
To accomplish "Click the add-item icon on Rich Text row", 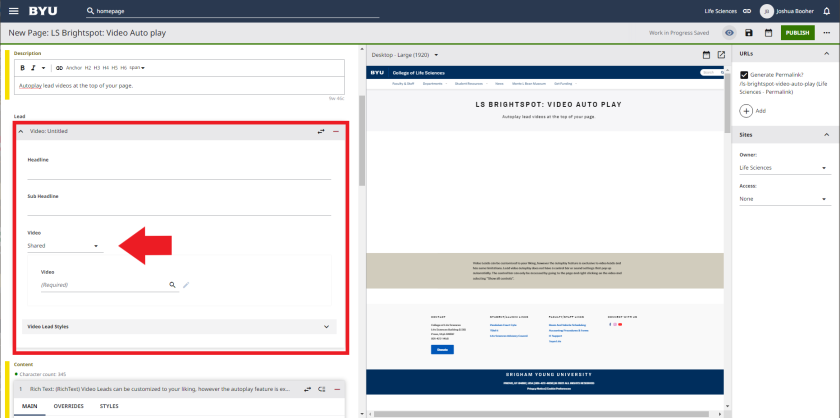I will [x=322, y=390].
